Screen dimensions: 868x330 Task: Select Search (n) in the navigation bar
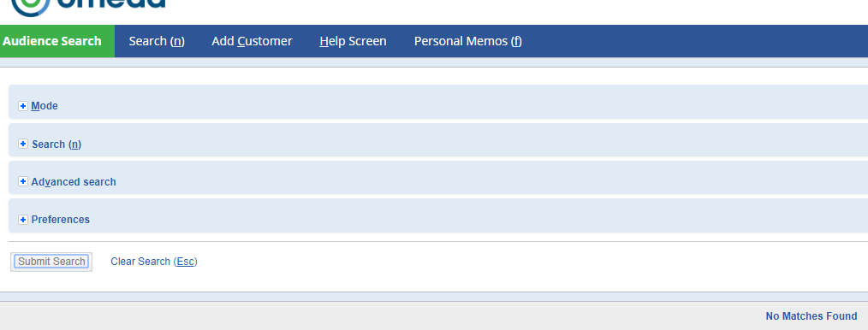coord(157,41)
